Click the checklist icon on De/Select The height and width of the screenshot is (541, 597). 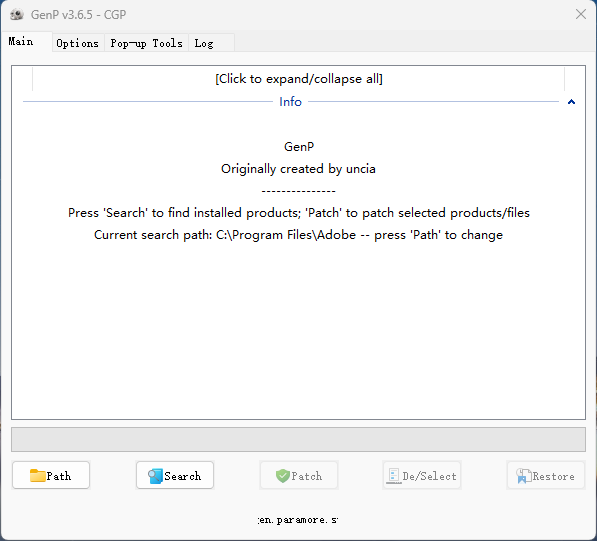tap(394, 476)
